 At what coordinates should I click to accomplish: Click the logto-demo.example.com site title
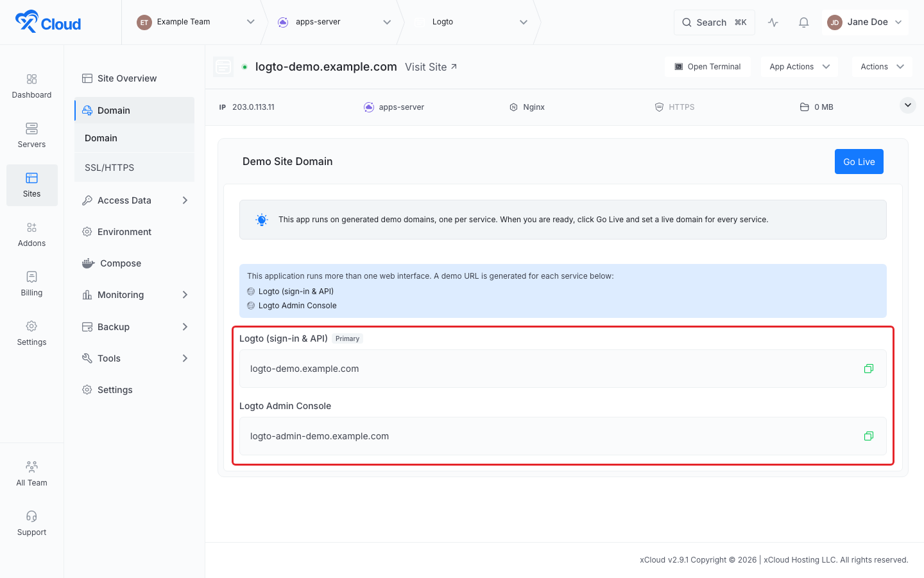point(326,67)
